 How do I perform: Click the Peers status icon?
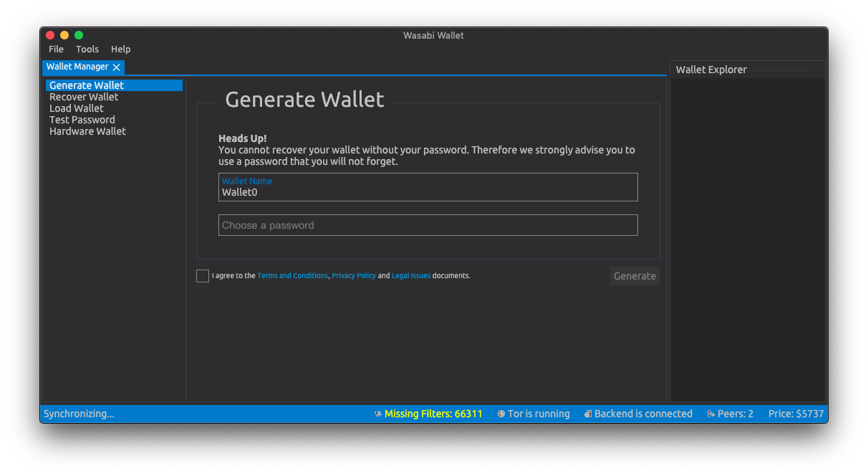(x=711, y=414)
